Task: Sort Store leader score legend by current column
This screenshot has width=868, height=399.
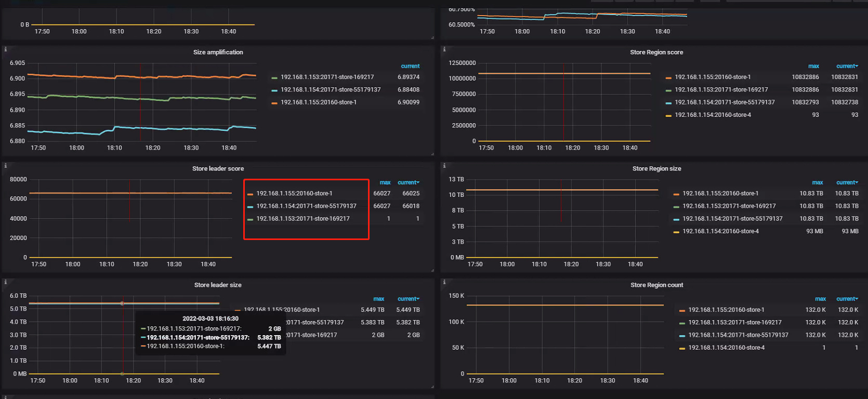Action: (x=408, y=182)
